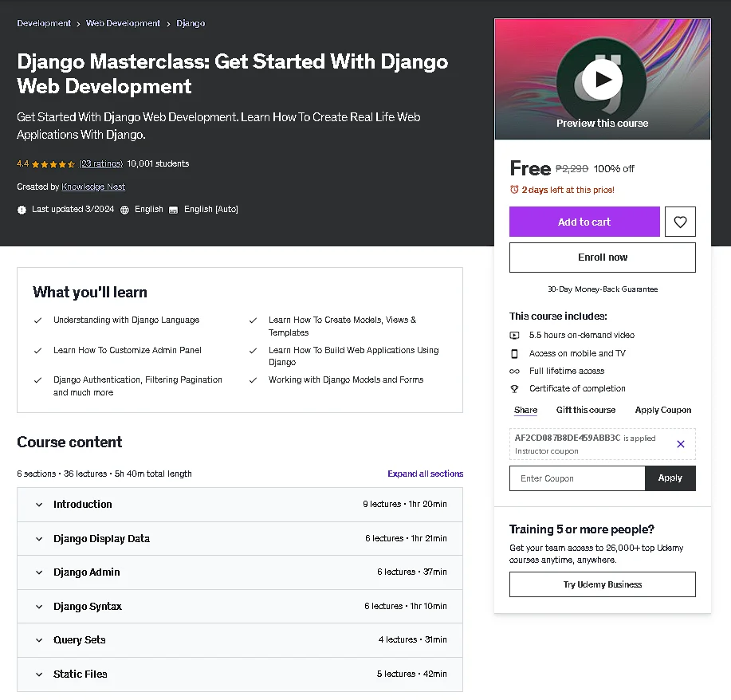Open the Knowledge Nest instructor link

click(x=93, y=187)
